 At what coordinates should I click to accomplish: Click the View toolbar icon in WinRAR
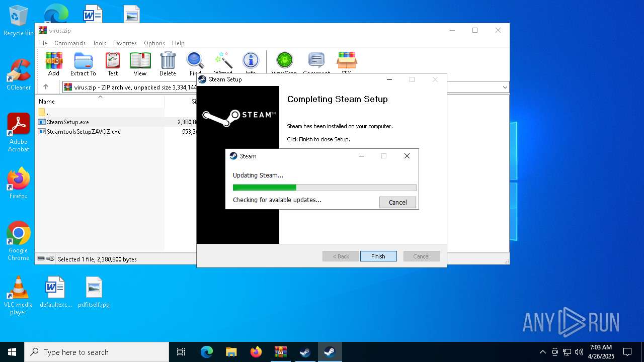click(x=140, y=64)
